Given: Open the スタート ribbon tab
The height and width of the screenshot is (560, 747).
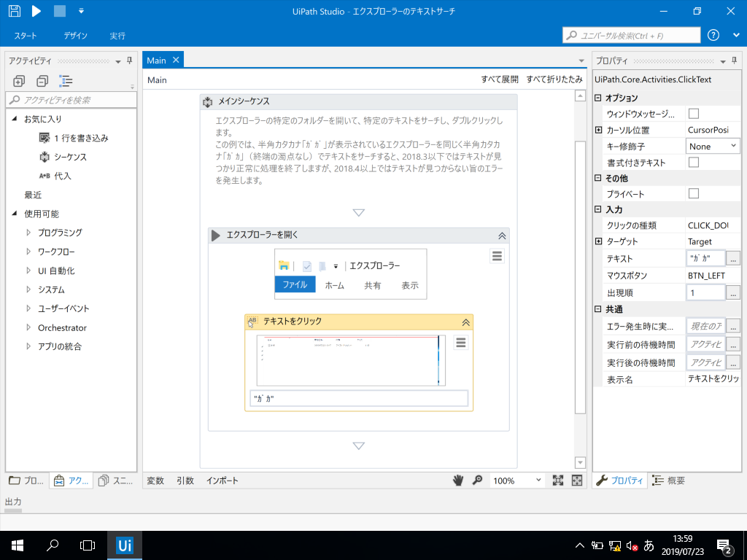Looking at the screenshot, I should click(x=26, y=36).
